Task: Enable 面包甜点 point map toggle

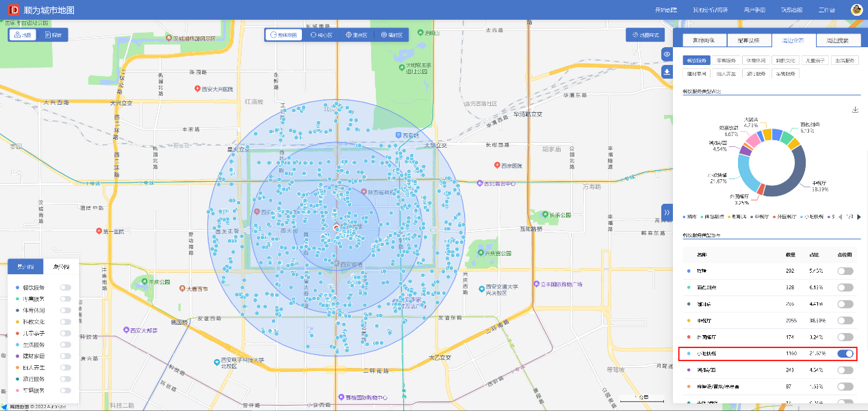Action: 845,287
